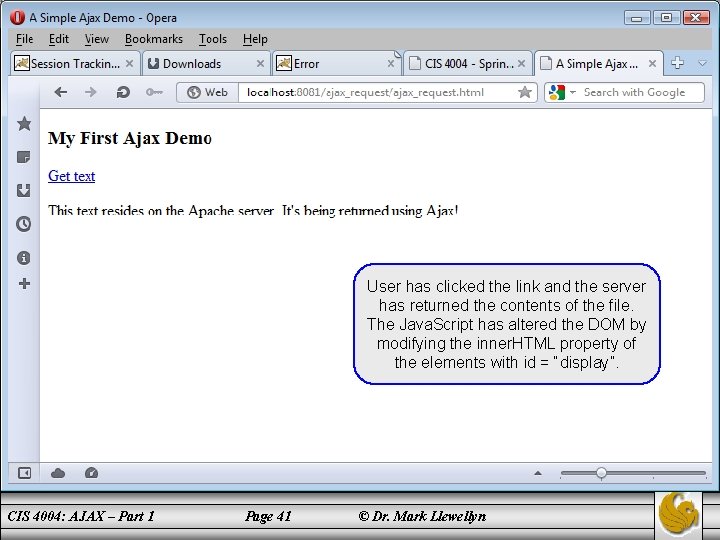The height and width of the screenshot is (540, 720).
Task: Open a new tab with plus button
Action: 677,63
